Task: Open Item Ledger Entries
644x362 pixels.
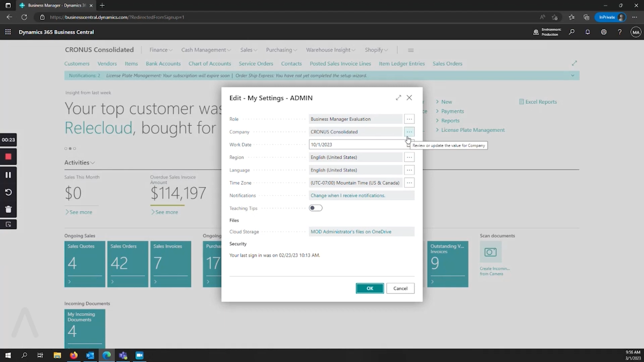Action: [402, 64]
